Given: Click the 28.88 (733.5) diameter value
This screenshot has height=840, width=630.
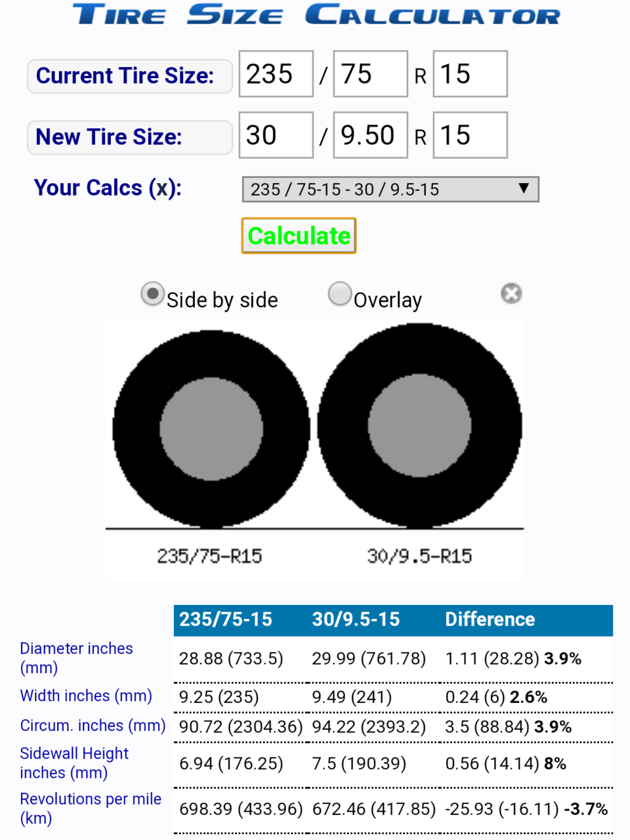Looking at the screenshot, I should [231, 658].
